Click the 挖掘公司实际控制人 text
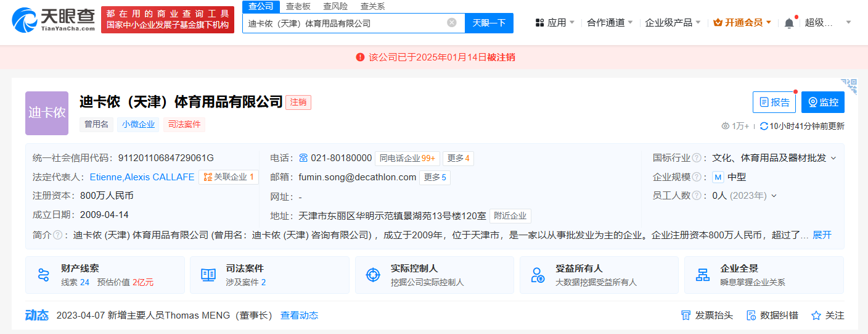Screen dimensions: 868x334 pyautogui.click(x=427, y=282)
